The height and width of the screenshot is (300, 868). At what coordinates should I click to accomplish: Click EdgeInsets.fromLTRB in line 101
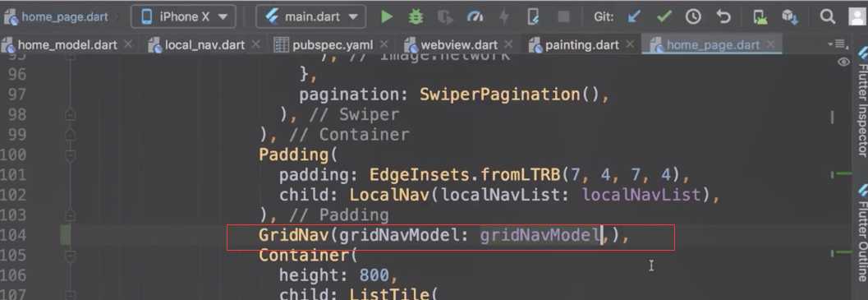point(465,175)
